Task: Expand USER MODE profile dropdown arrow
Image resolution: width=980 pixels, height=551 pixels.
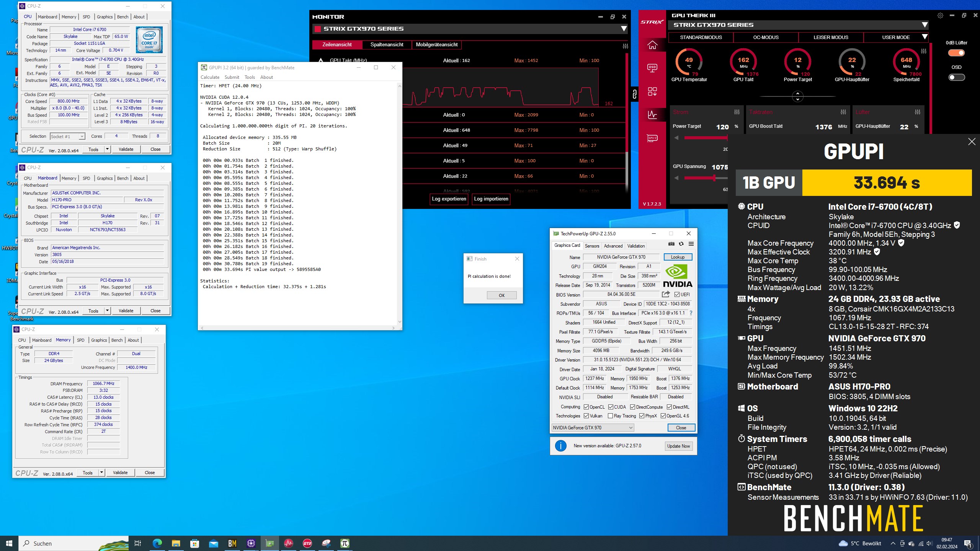Action: click(x=924, y=37)
